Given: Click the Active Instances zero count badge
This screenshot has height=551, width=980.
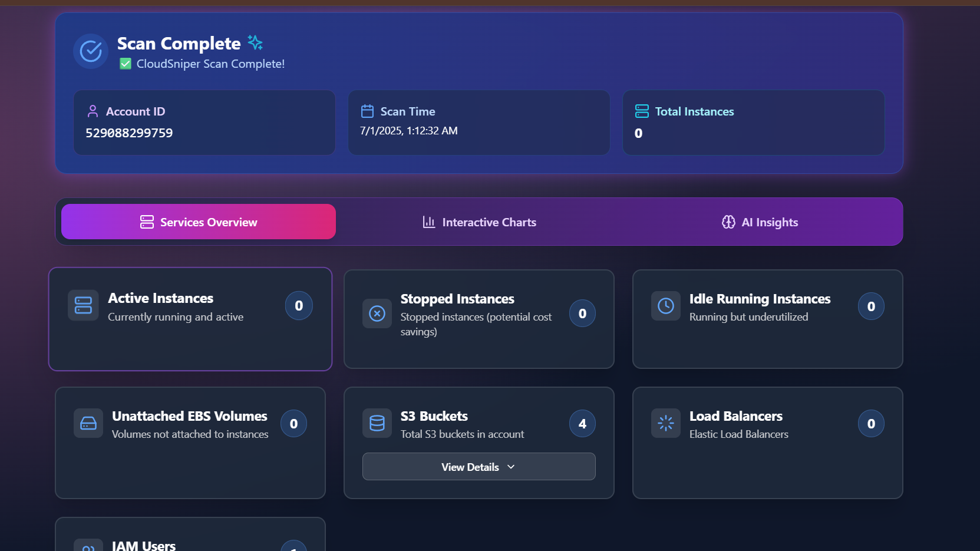Looking at the screenshot, I should (299, 305).
